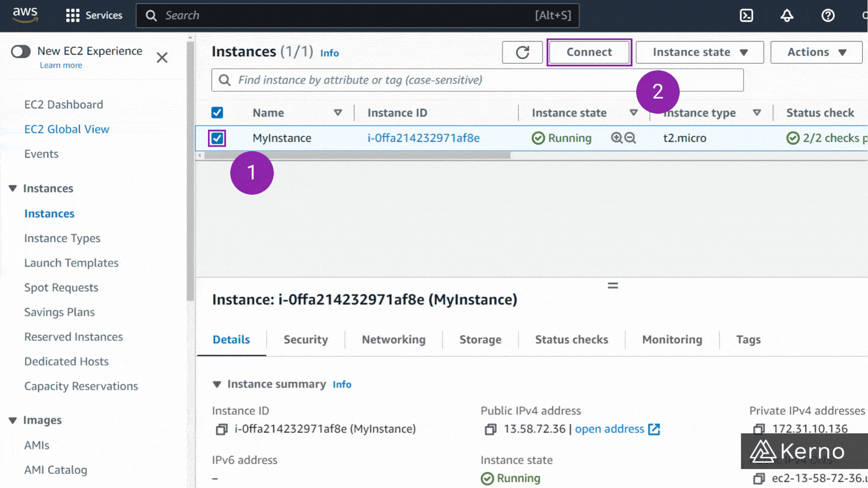Uncheck the MyInstance row checkbox
This screenshot has width=868, height=488.
point(217,138)
